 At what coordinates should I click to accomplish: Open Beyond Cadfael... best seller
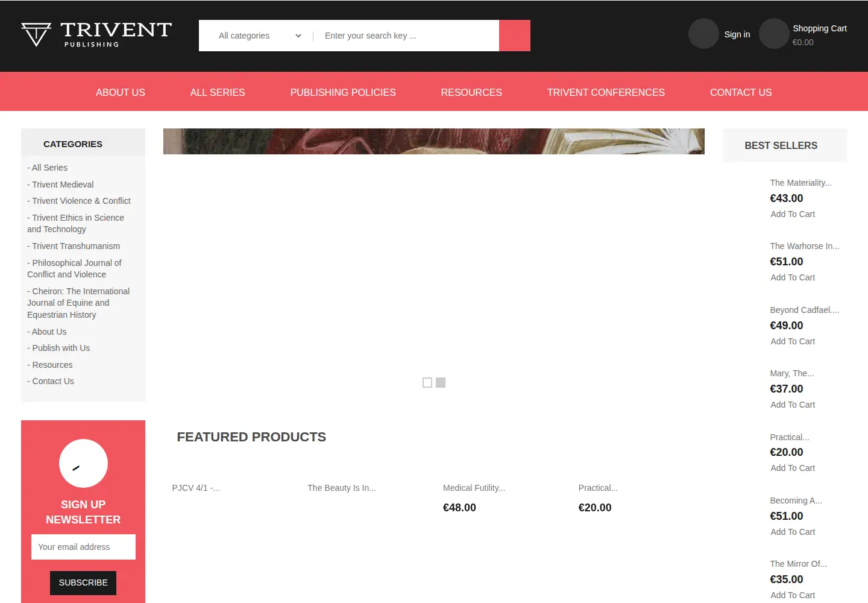point(804,310)
